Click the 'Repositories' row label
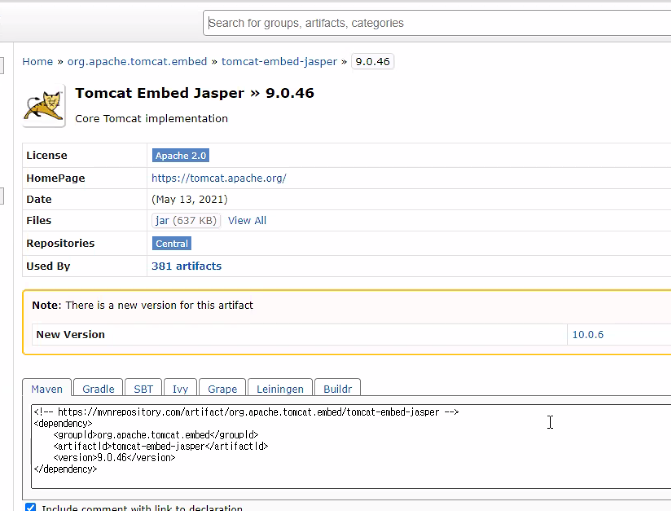Viewport: 671px width, 511px height. [x=60, y=243]
